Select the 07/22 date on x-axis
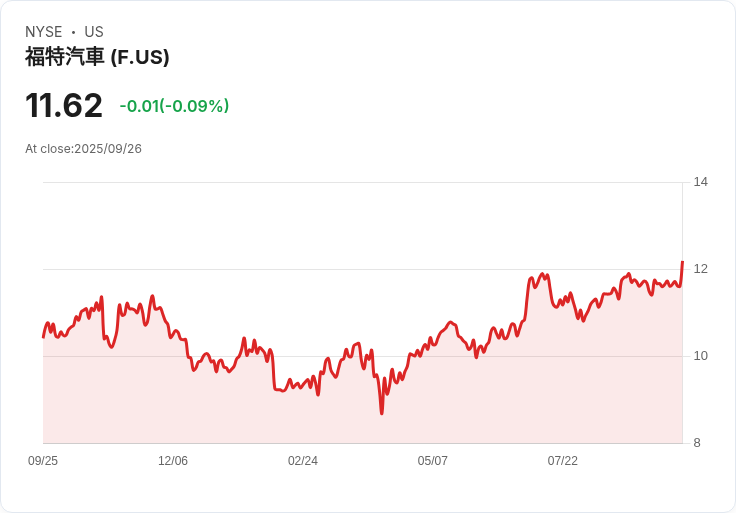Viewport: 736px width, 513px height. point(563,461)
